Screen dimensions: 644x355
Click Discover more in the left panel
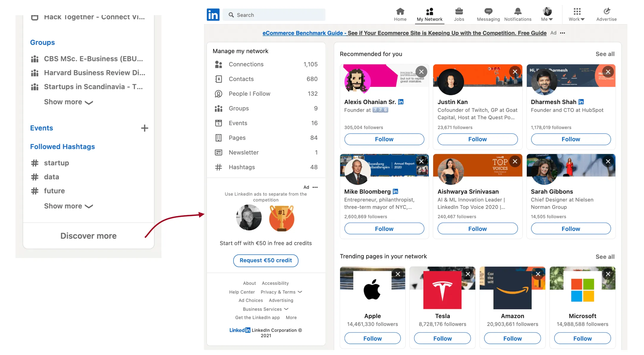(x=89, y=236)
